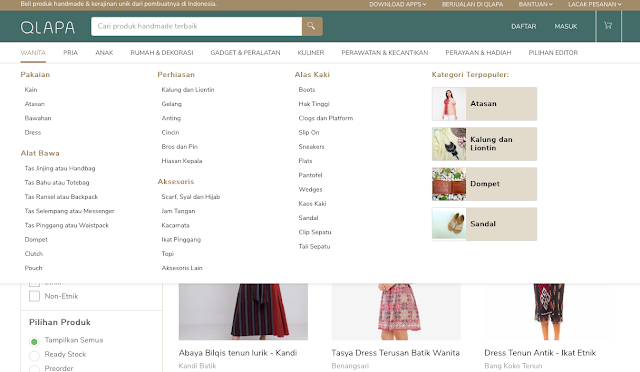Select the Wanita category tab
The width and height of the screenshot is (640, 372).
(x=33, y=53)
